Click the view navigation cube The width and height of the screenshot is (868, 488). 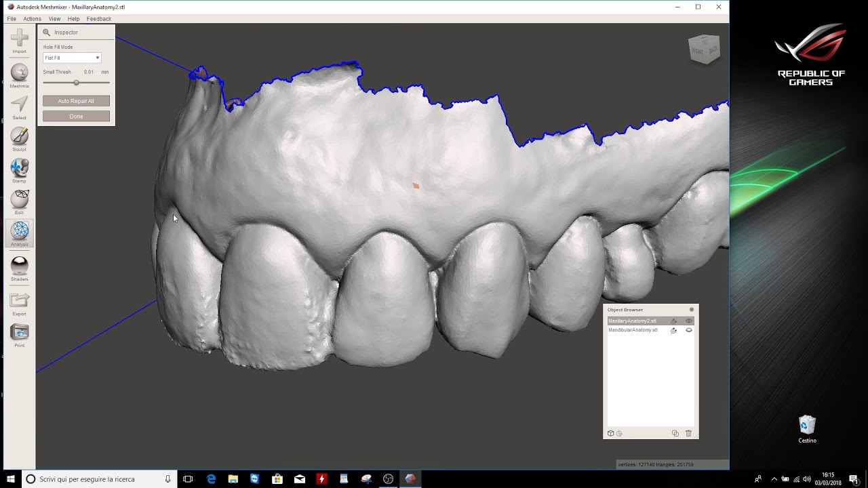[x=704, y=49]
